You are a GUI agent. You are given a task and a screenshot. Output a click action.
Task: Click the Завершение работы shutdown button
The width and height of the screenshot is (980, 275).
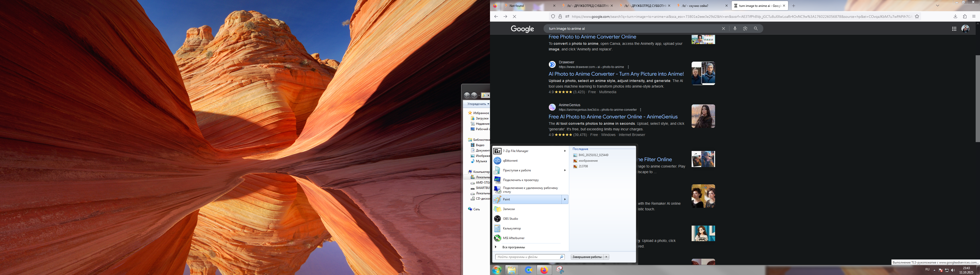coord(587,257)
